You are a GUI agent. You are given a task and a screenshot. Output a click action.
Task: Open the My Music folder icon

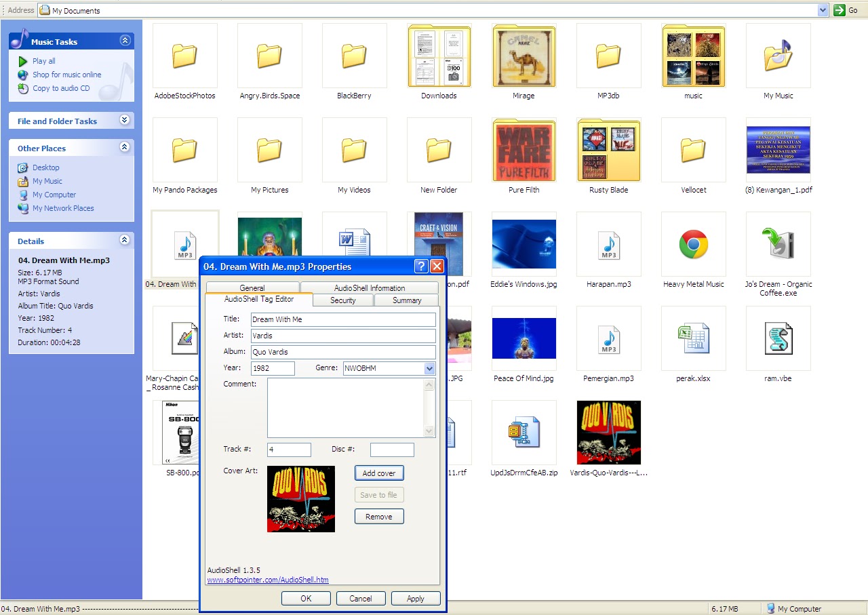point(778,56)
